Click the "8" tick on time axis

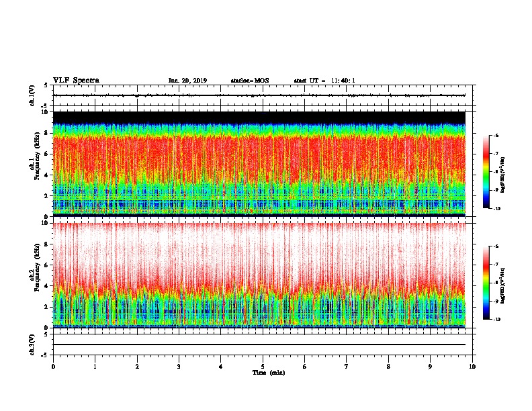[x=388, y=367]
